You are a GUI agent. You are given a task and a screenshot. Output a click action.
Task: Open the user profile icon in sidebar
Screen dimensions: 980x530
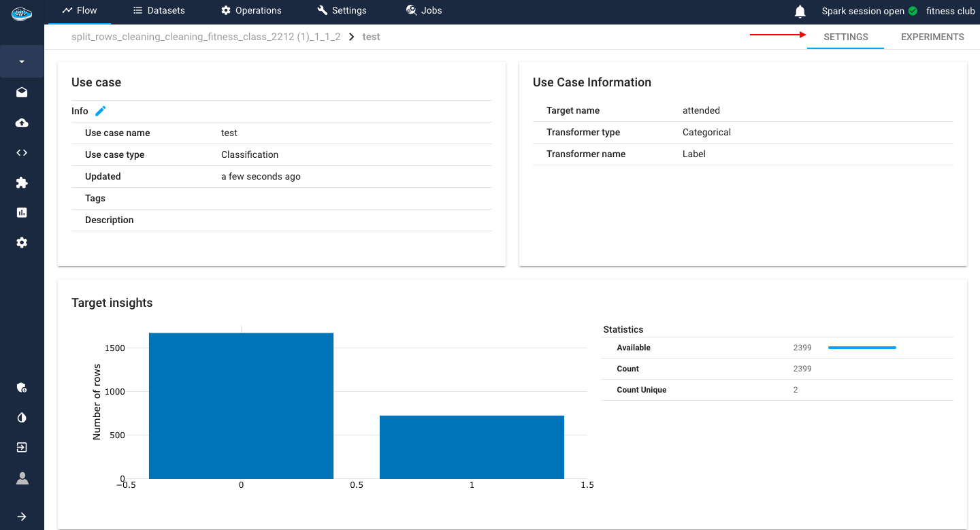pyautogui.click(x=22, y=478)
